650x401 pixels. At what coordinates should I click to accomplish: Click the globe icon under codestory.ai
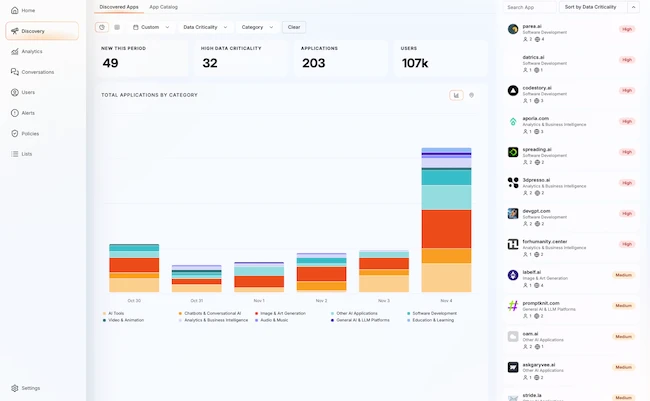[x=537, y=101]
